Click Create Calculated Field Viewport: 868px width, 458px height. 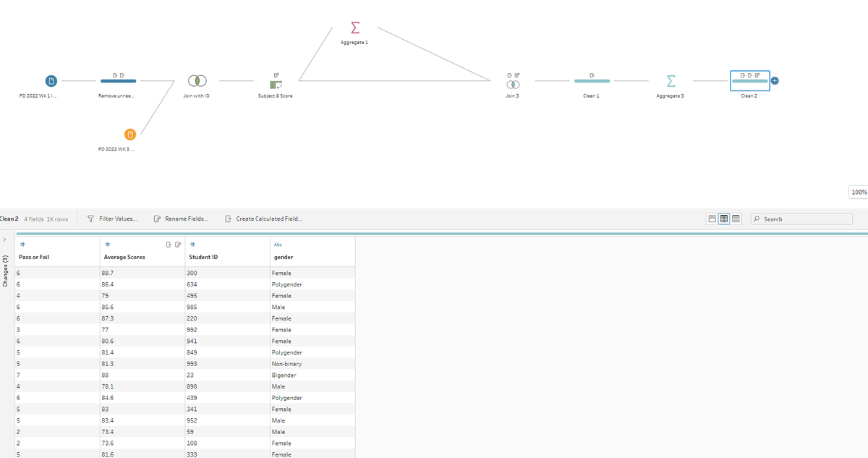(265, 218)
